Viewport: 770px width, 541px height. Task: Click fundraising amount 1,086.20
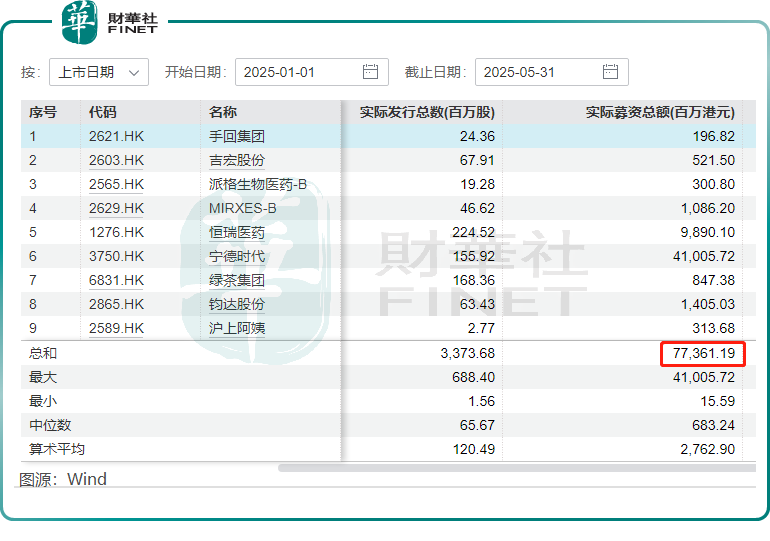[x=708, y=209]
